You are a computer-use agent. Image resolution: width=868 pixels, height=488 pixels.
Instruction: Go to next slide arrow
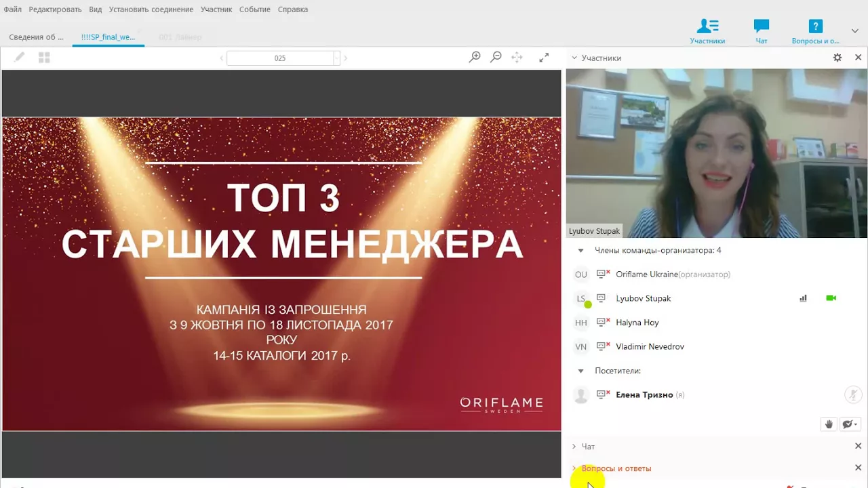tap(345, 58)
